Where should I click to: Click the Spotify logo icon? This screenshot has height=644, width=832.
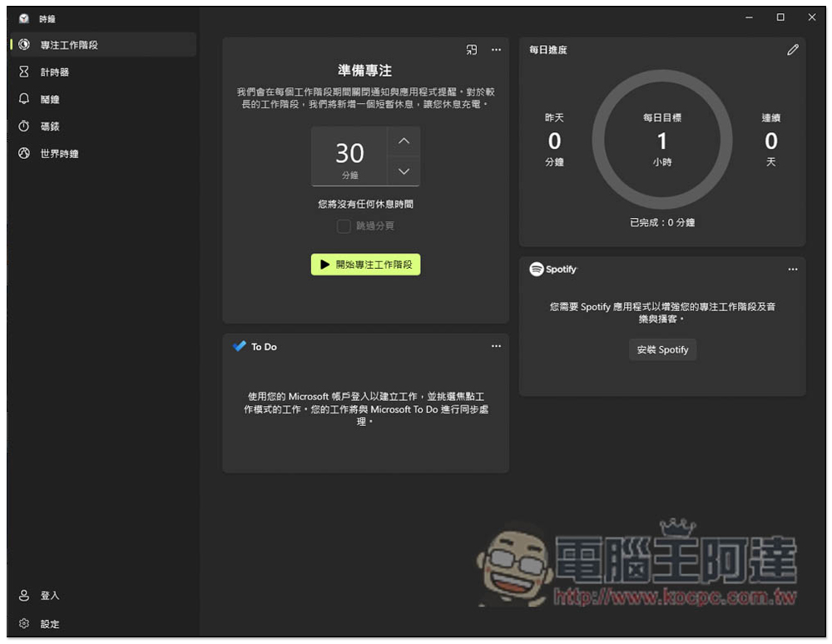[537, 270]
